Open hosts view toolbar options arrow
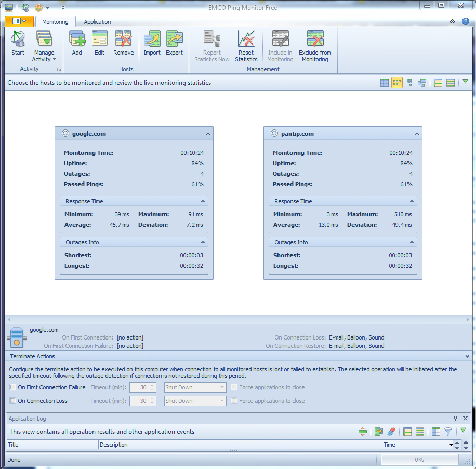 tap(466, 82)
